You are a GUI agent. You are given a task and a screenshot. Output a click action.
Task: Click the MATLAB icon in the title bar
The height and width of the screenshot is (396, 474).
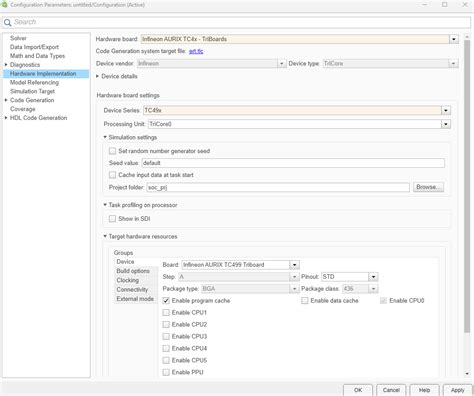tap(4, 4)
